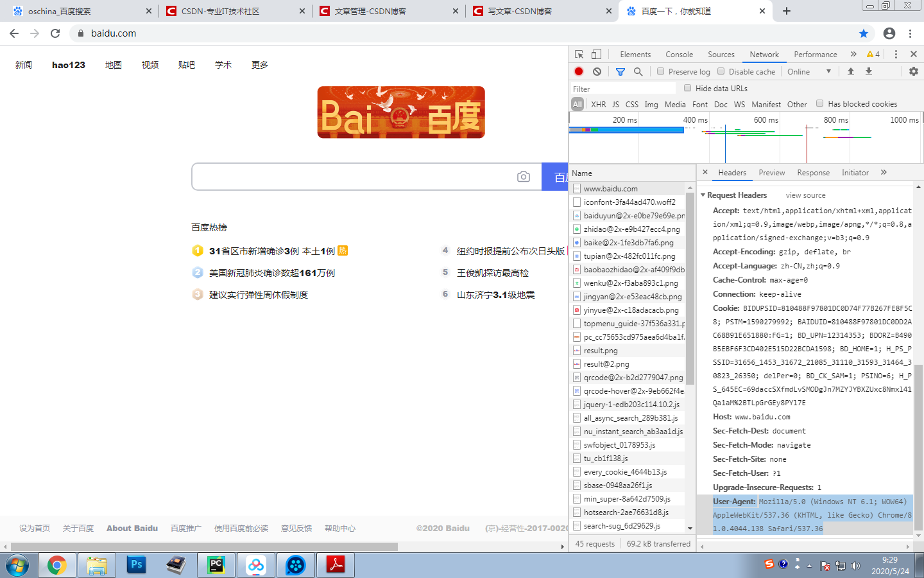Go back to previous page
The image size is (924, 578).
pyautogui.click(x=14, y=33)
